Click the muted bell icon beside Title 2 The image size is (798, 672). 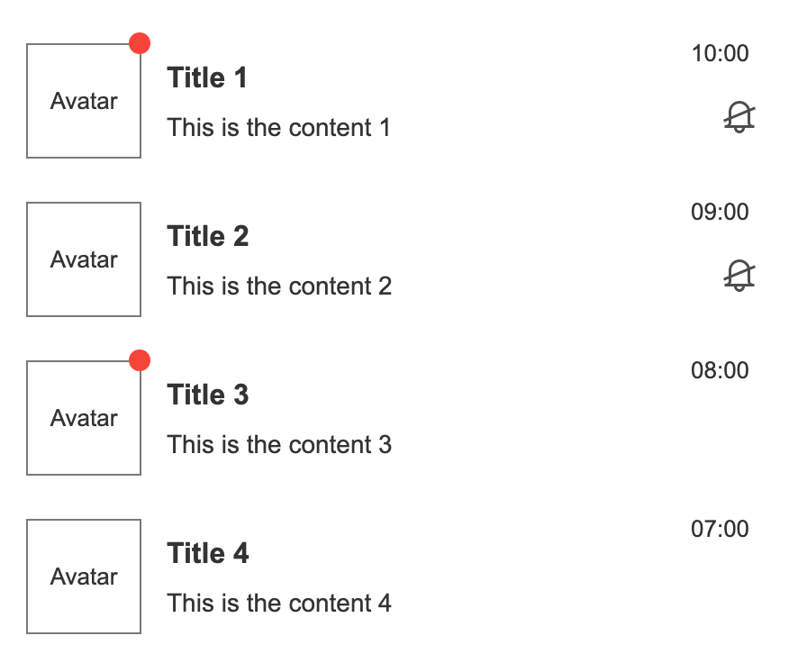[x=739, y=275]
